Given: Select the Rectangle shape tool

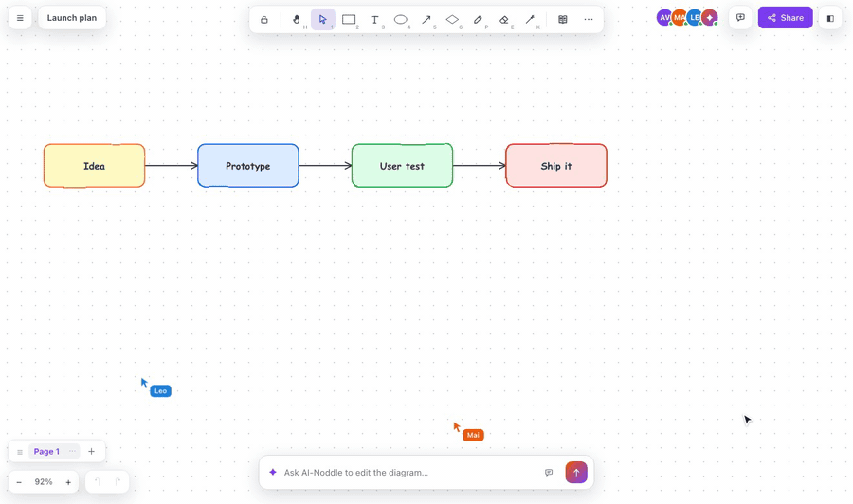Looking at the screenshot, I should 349,20.
